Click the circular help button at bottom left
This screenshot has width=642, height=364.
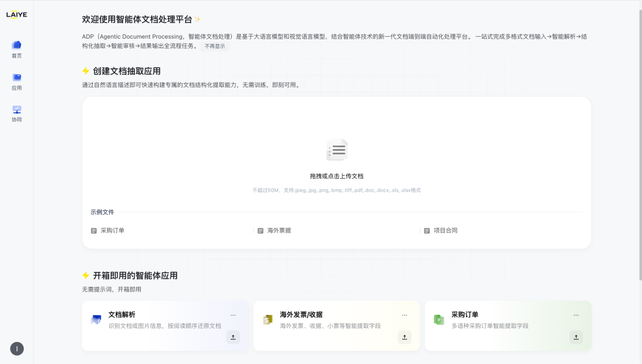(x=17, y=347)
